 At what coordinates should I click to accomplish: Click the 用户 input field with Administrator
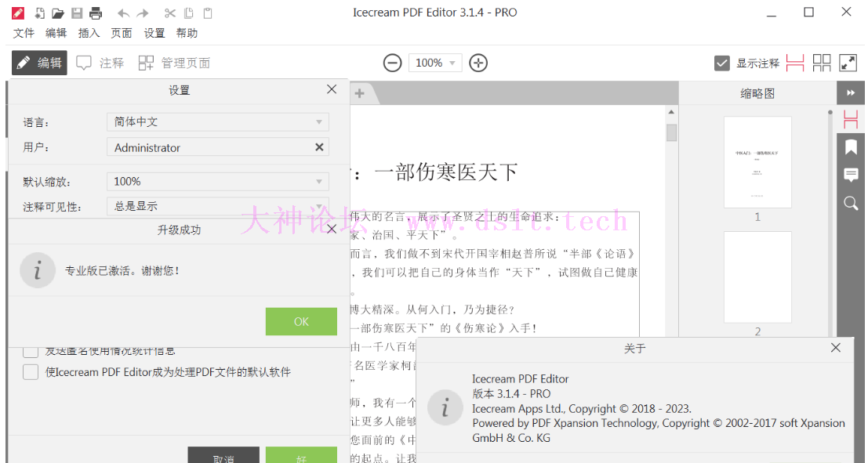217,147
